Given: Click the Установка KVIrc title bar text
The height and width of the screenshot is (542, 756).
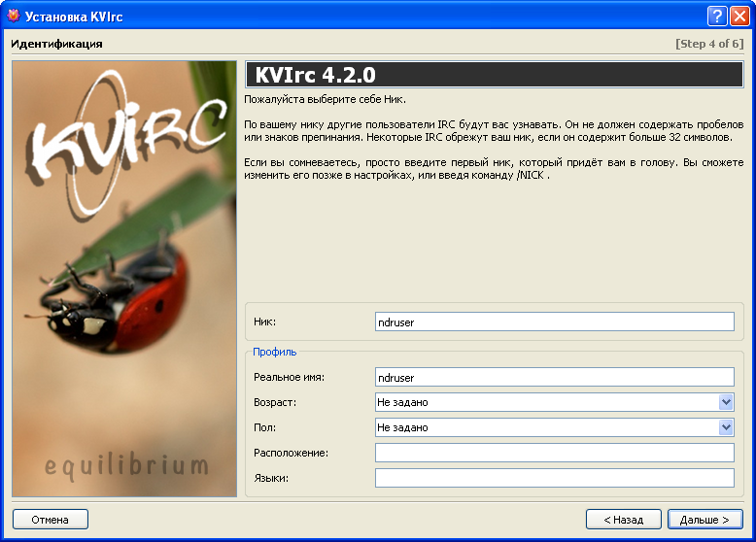Looking at the screenshot, I should click(x=74, y=17).
